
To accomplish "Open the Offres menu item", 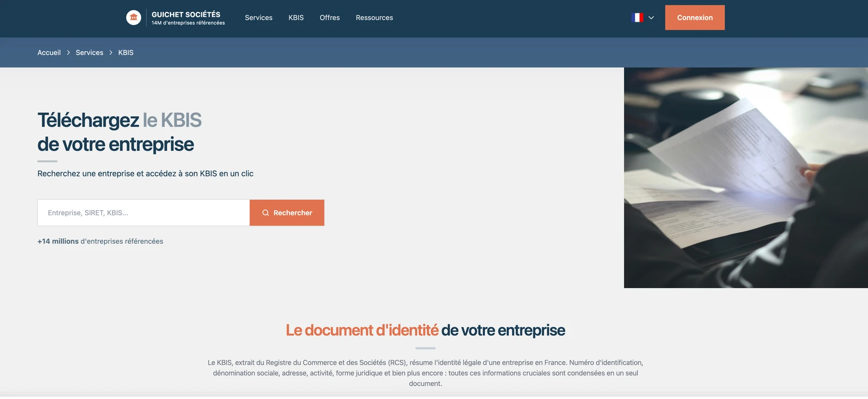I will coord(330,17).
